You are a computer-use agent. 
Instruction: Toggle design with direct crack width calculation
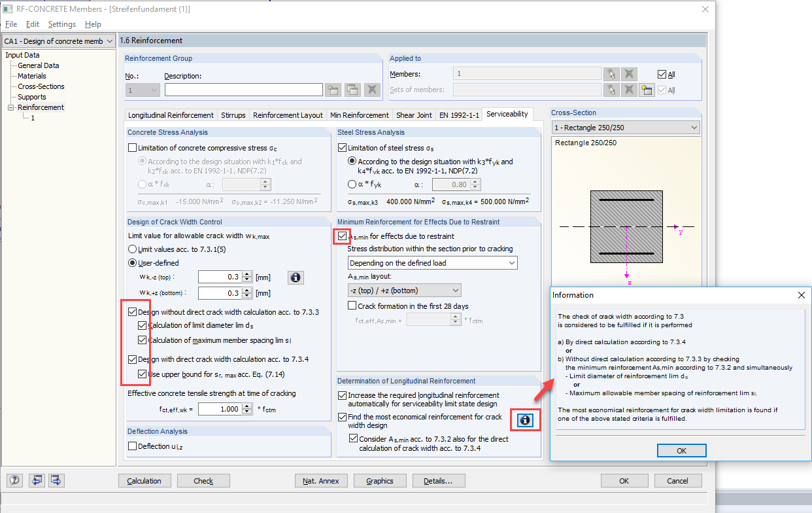[x=133, y=359]
